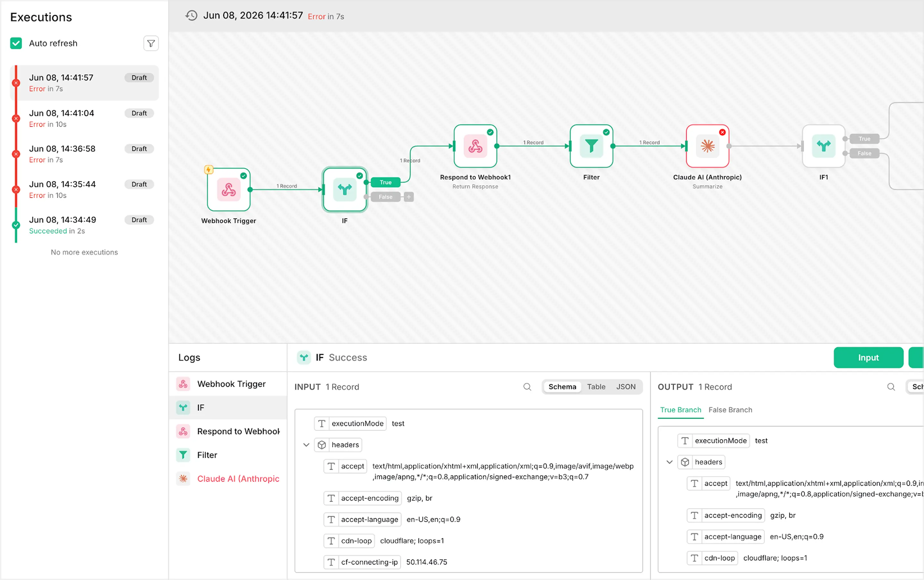Click the OUTPUT accept field chip

[x=708, y=483]
